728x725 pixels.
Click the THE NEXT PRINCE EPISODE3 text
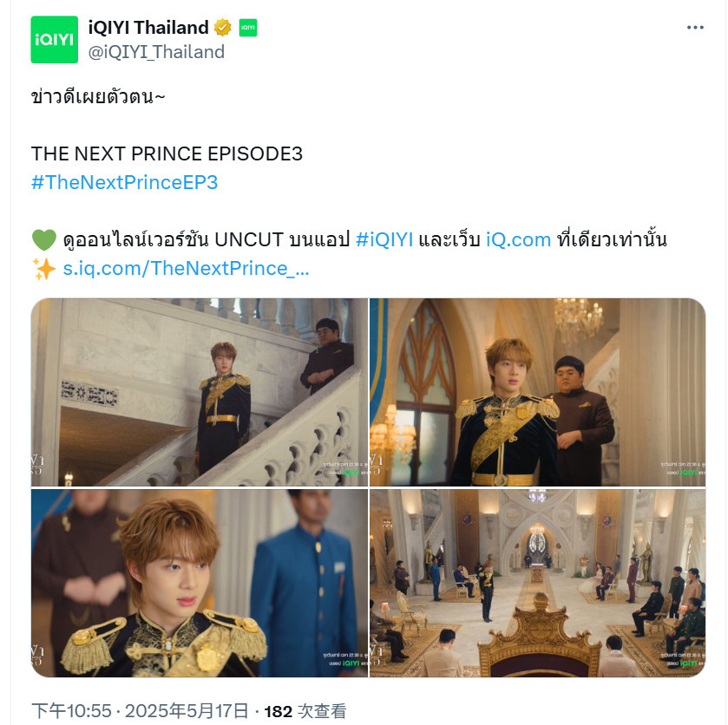pyautogui.click(x=167, y=153)
